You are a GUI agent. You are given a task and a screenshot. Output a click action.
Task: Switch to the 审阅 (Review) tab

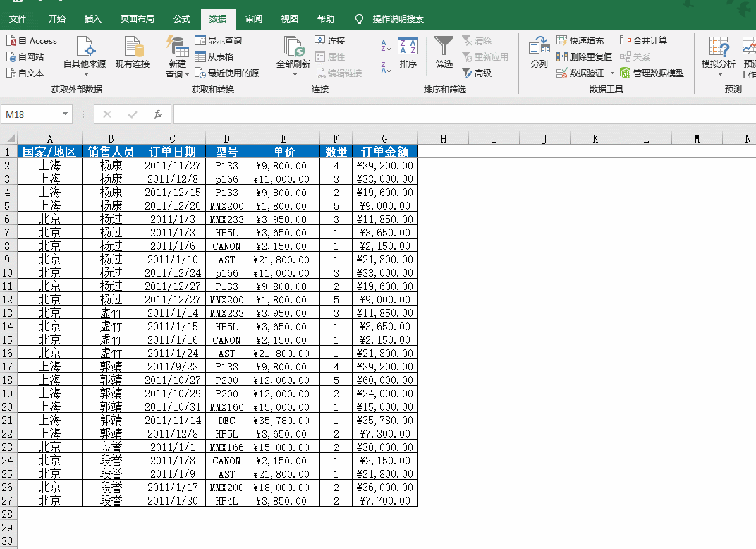(254, 19)
